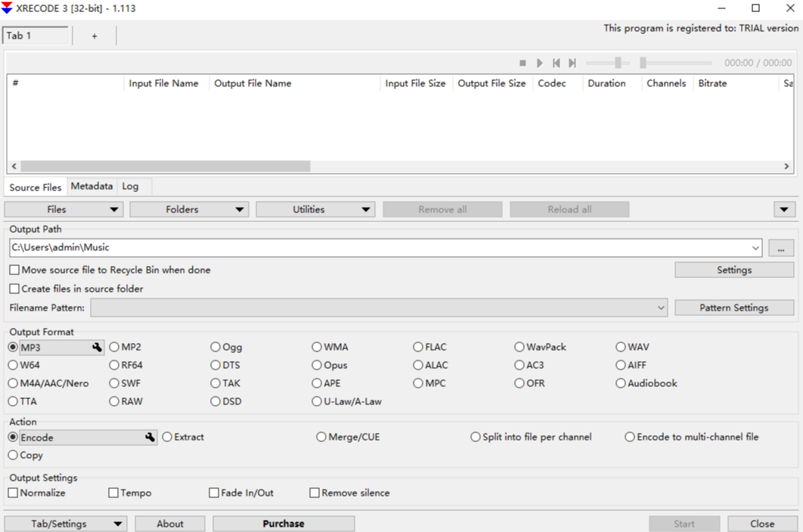Click the play icon in player bar

(x=539, y=63)
